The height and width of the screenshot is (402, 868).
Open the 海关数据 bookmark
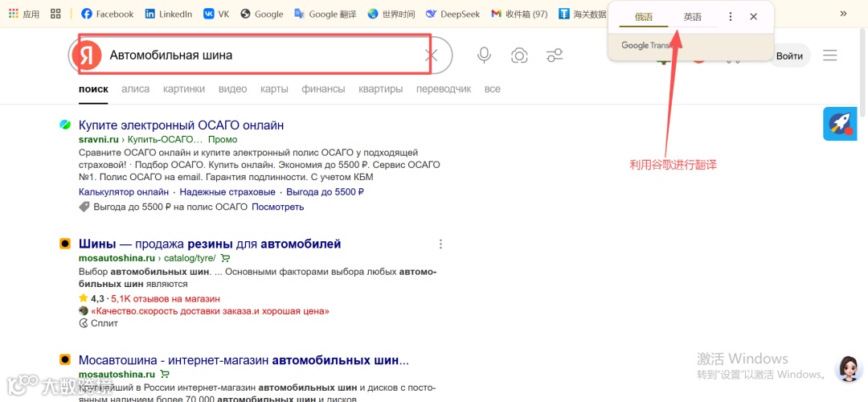tap(583, 14)
